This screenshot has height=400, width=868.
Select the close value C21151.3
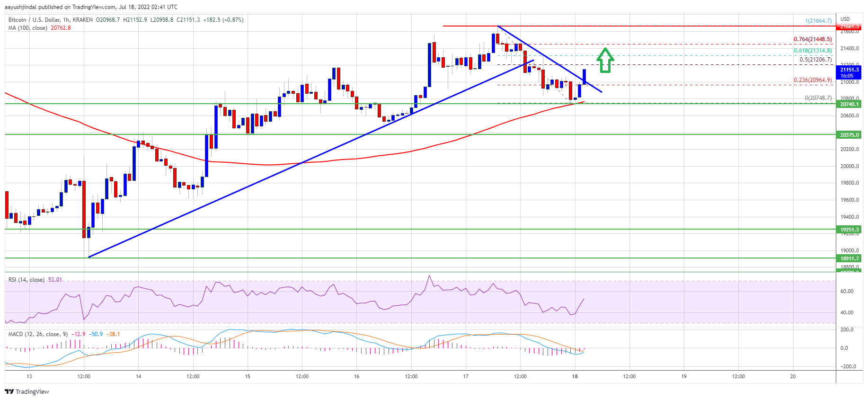188,20
